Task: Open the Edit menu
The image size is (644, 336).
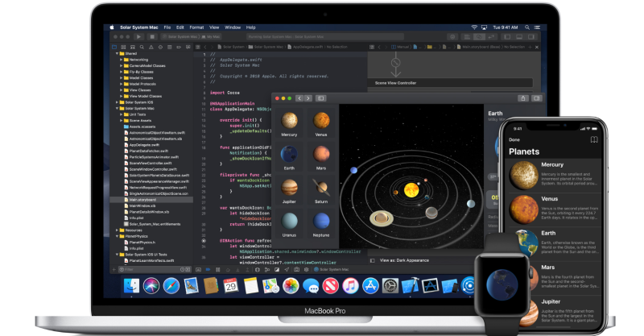Action: coord(180,27)
